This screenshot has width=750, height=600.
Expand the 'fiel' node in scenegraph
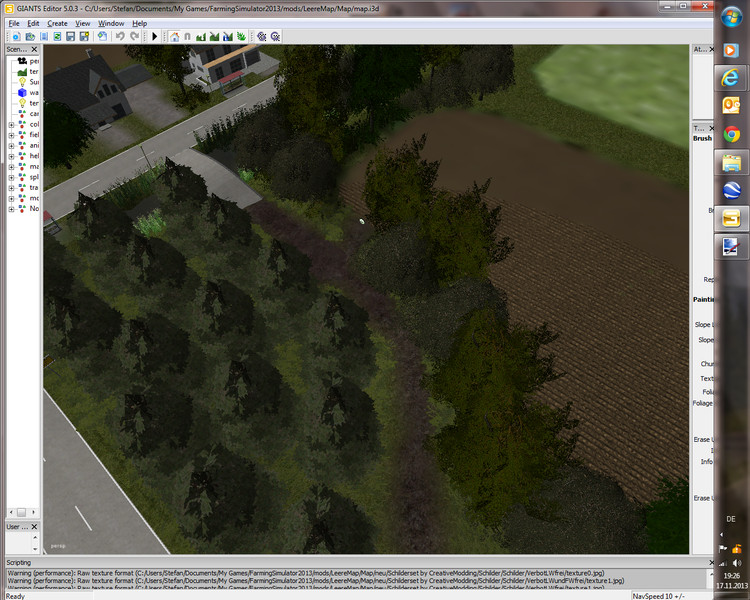[11, 135]
